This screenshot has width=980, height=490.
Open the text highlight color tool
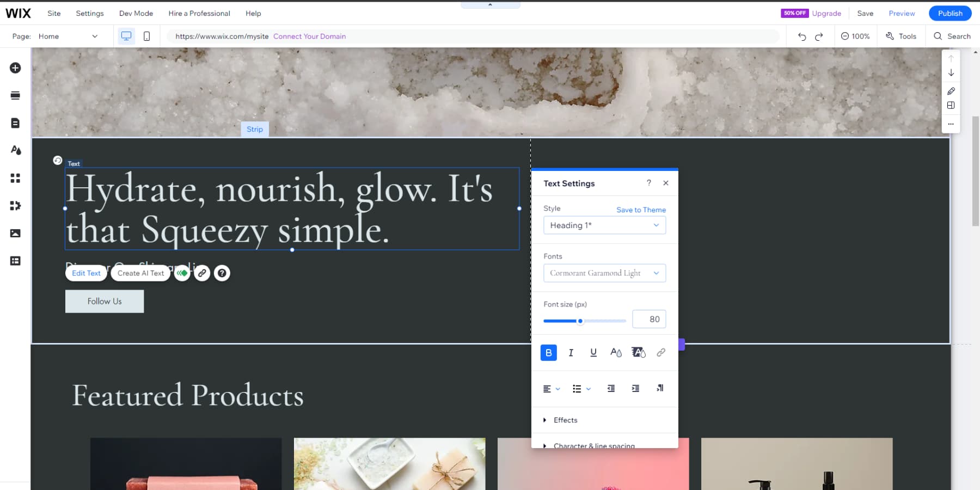click(638, 352)
